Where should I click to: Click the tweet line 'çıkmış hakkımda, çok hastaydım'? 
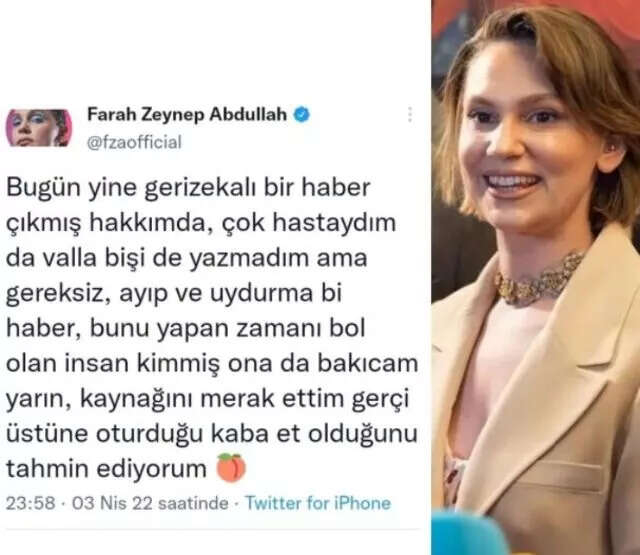201,224
